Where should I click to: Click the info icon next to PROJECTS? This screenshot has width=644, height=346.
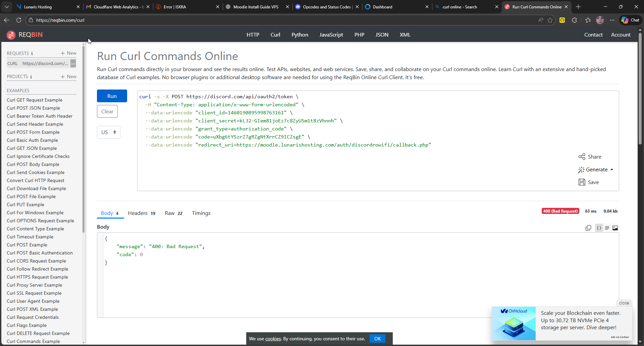click(x=31, y=77)
